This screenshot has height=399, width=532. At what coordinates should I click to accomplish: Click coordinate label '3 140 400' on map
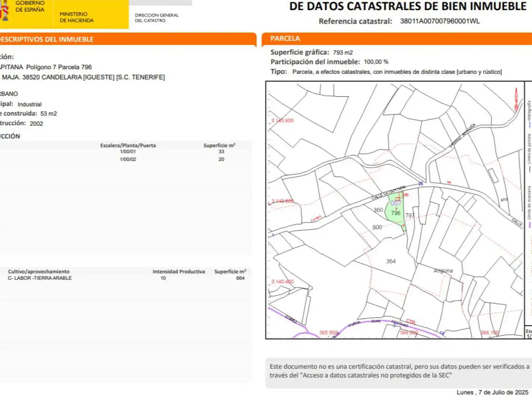pyautogui.click(x=282, y=282)
